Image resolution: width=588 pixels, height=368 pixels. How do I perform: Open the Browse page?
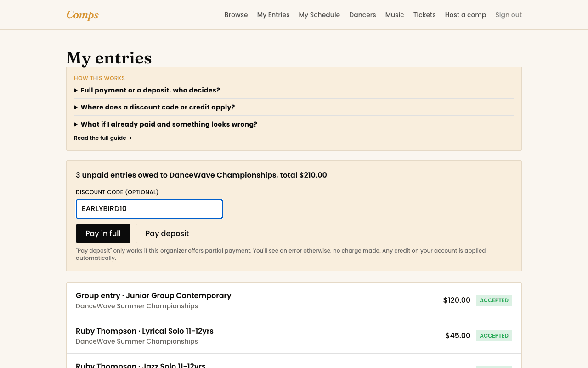[236, 15]
